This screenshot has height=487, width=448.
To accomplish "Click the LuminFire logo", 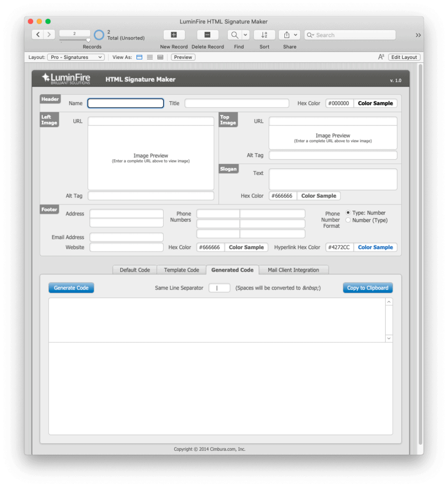I will 66,78.
